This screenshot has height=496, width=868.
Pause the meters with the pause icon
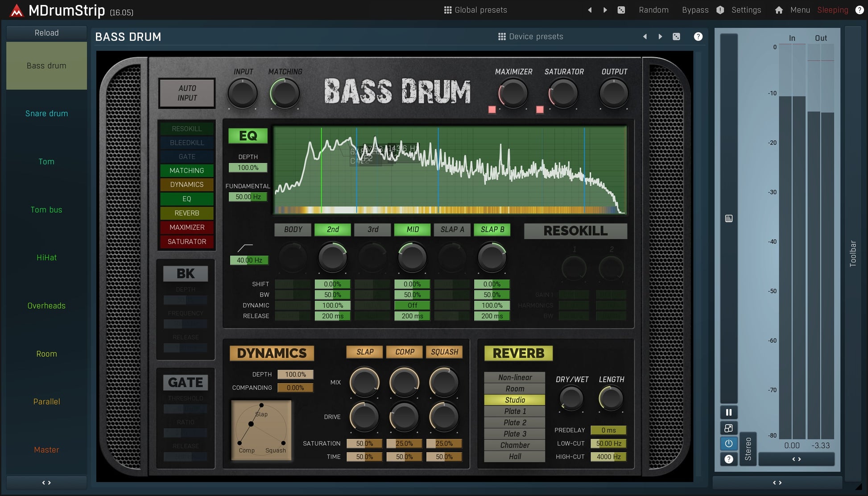point(728,413)
